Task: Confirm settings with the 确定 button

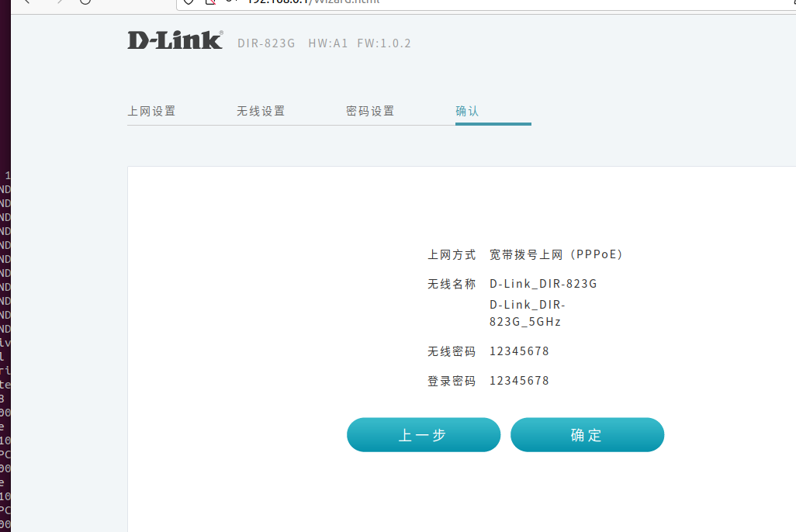Action: click(x=587, y=435)
